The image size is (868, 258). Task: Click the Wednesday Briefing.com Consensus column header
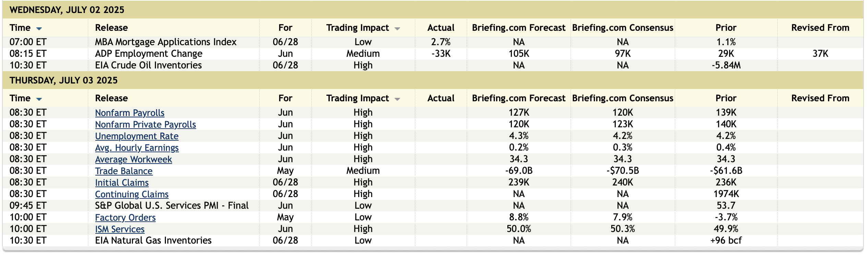623,28
